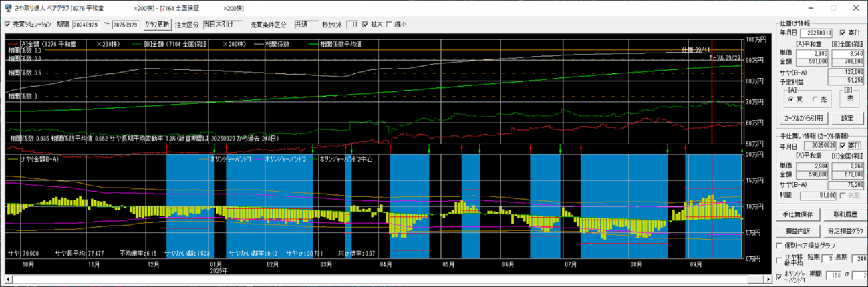This screenshot has height=287, width=868.
Task: Enable the 個別ペア損益グラフ checkbox
Action: click(x=780, y=245)
